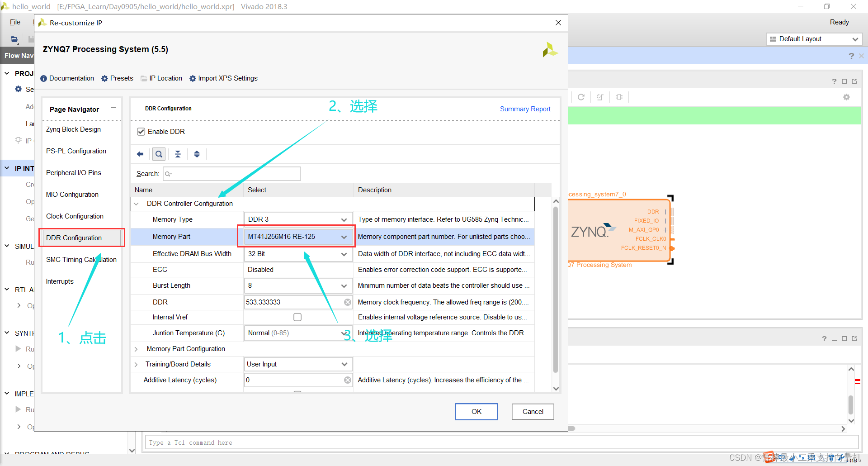Go to SMC Timing Calculation page
This screenshot has height=466, width=868.
point(81,260)
